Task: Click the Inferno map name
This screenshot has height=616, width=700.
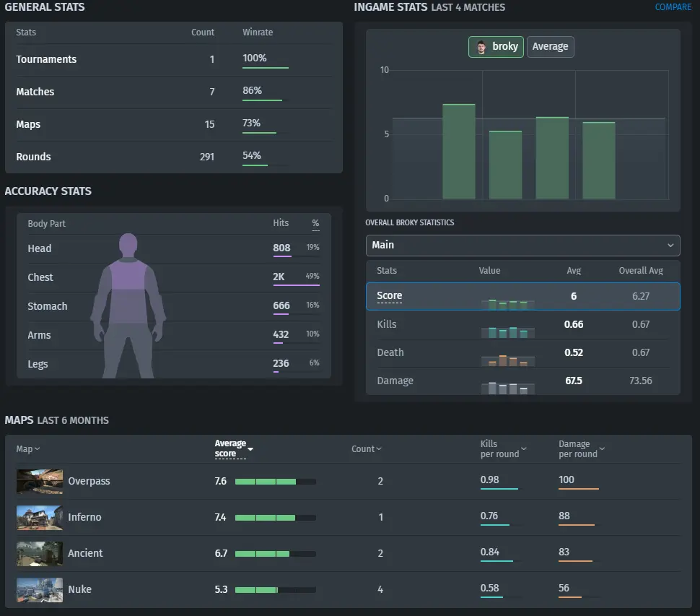Action: coord(84,517)
